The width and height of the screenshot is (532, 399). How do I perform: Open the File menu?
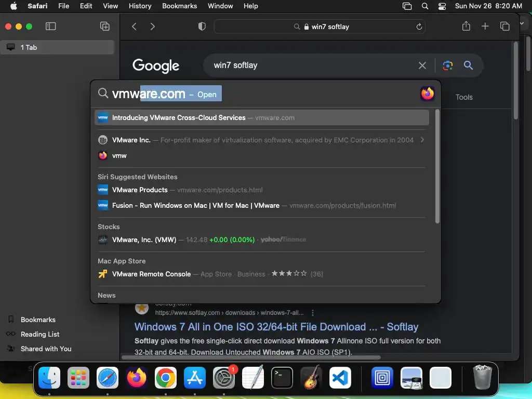click(63, 6)
